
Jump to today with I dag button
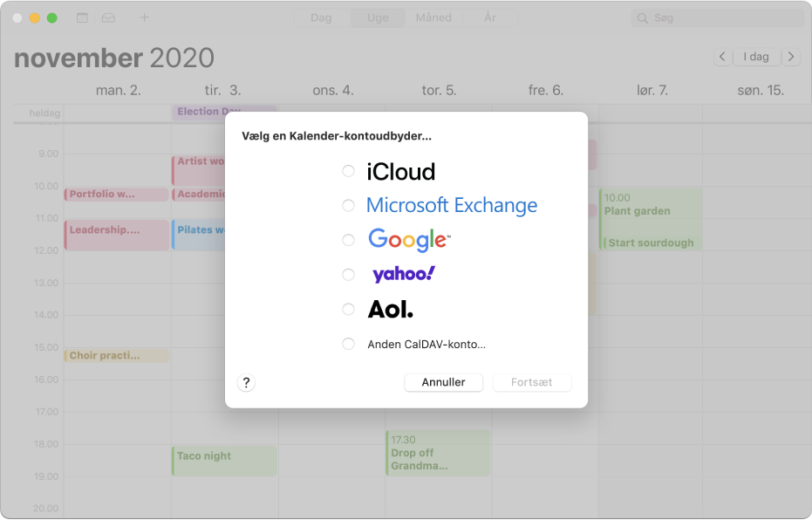[x=756, y=57]
